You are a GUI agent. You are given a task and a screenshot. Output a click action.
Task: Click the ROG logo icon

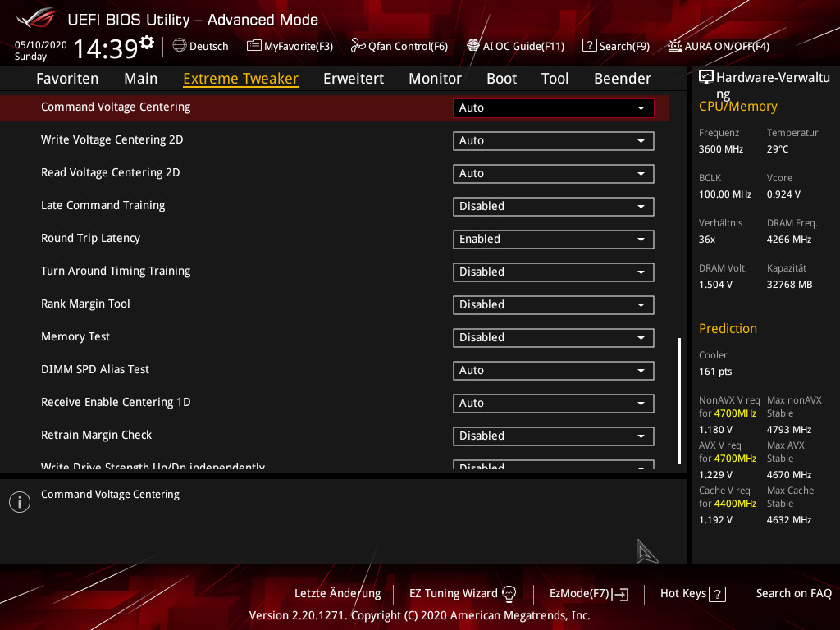point(36,18)
